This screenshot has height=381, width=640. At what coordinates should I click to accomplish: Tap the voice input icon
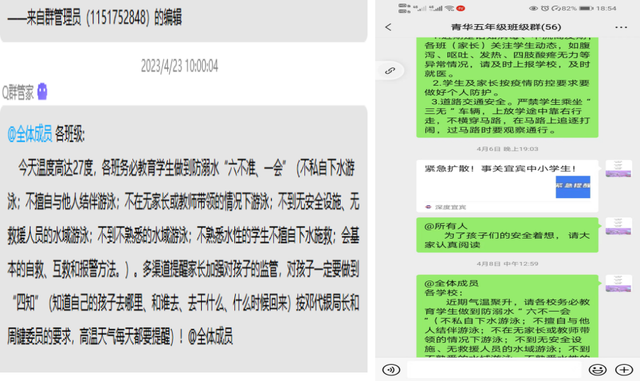(x=391, y=370)
